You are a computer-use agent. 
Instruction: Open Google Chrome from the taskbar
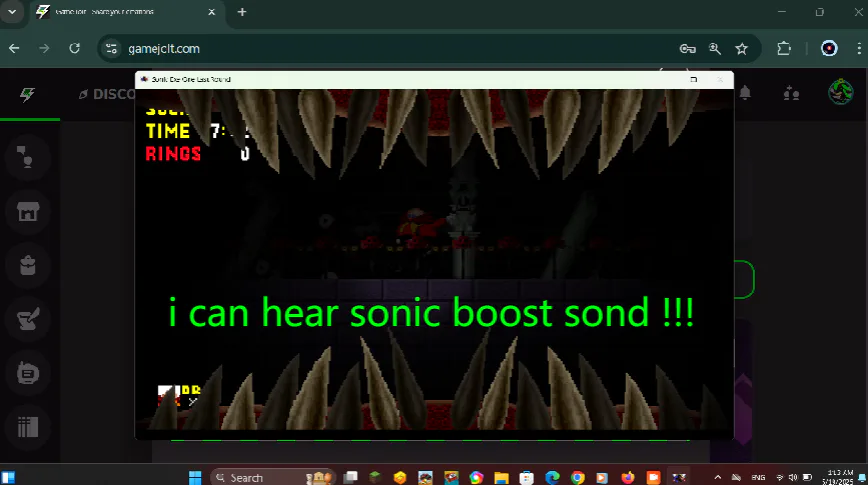click(x=577, y=477)
